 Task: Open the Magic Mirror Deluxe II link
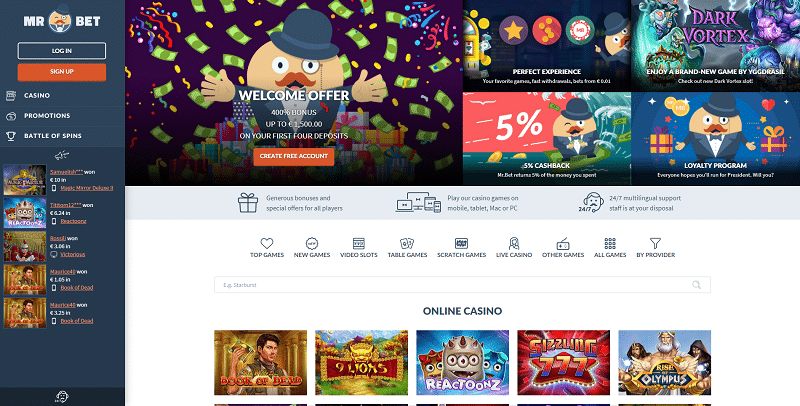[87, 188]
